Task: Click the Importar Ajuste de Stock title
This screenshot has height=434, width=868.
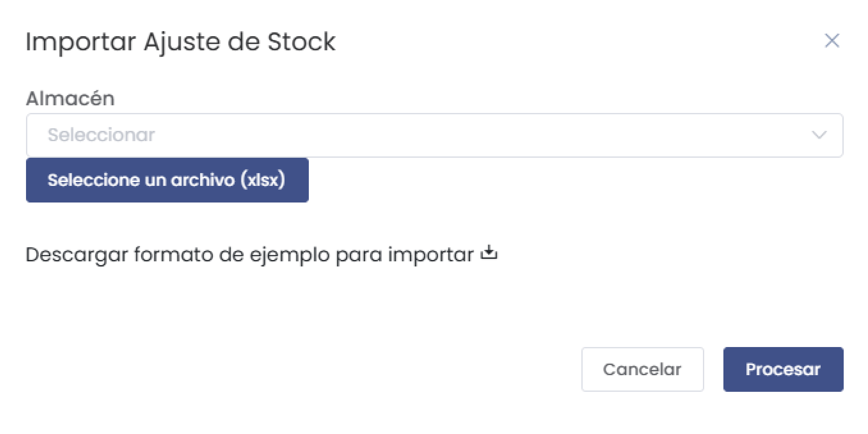Action: pyautogui.click(x=180, y=41)
